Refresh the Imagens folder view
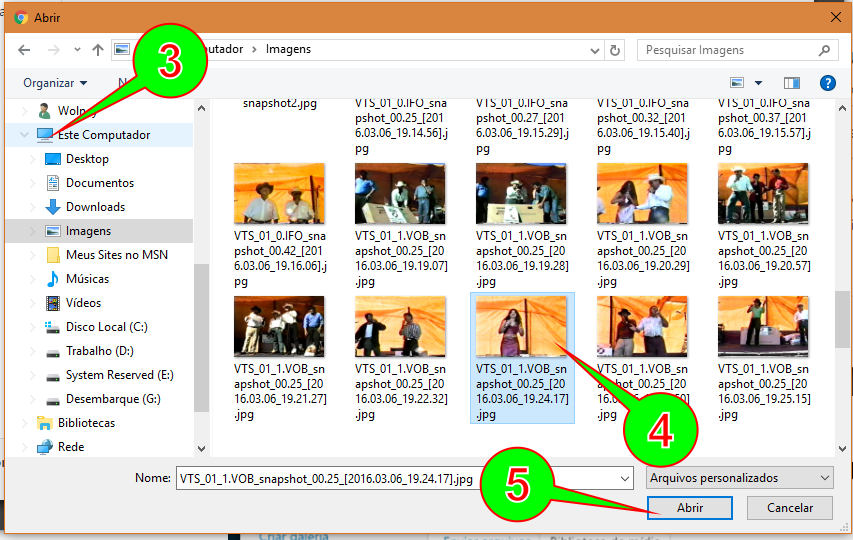853x540 pixels. click(x=615, y=50)
